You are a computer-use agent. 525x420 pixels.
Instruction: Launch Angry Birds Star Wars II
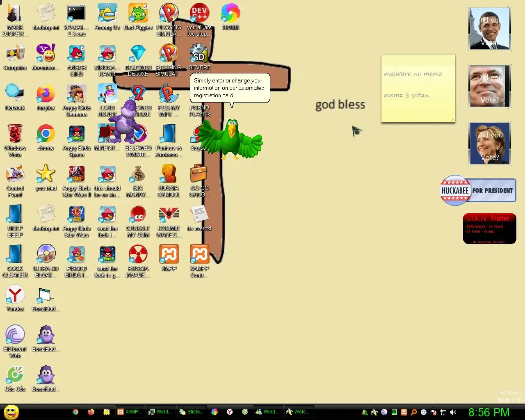click(77, 181)
